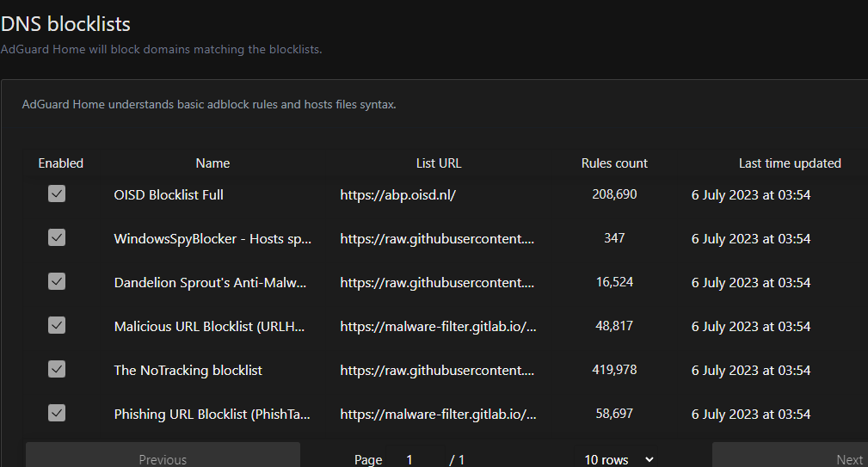Select Malicious URL Blocklist (URLH... name cell
The width and height of the screenshot is (868, 467).
pyautogui.click(x=209, y=327)
